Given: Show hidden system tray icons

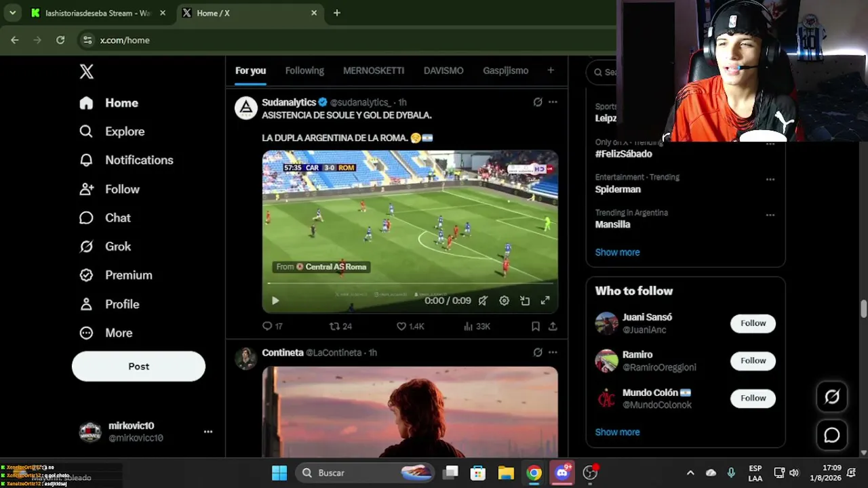Looking at the screenshot, I should pos(690,473).
